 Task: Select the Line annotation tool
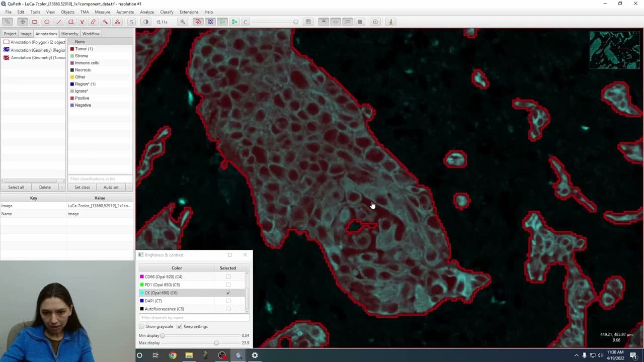coord(59,22)
